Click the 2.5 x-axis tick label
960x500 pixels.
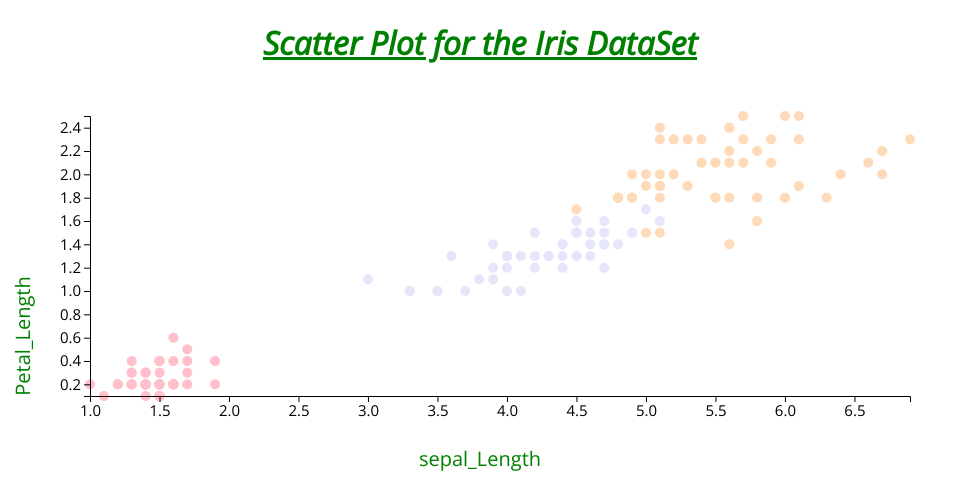[298, 411]
